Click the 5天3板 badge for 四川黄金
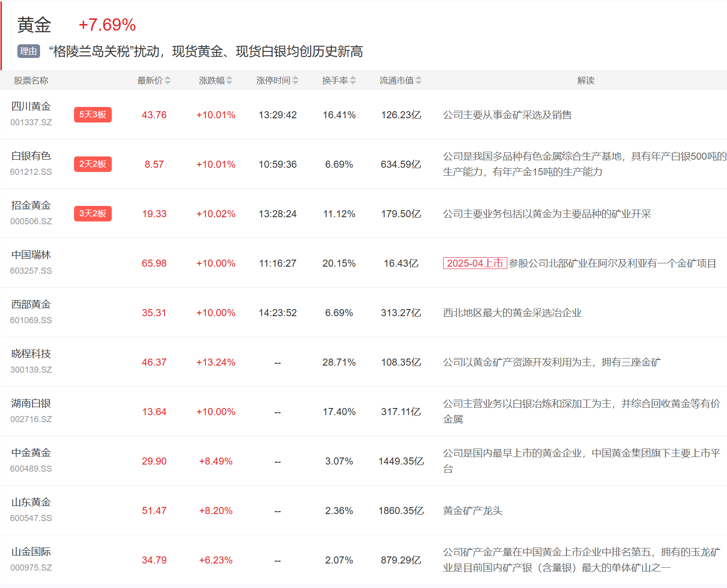Screen dimensions: 727x588 (92, 114)
